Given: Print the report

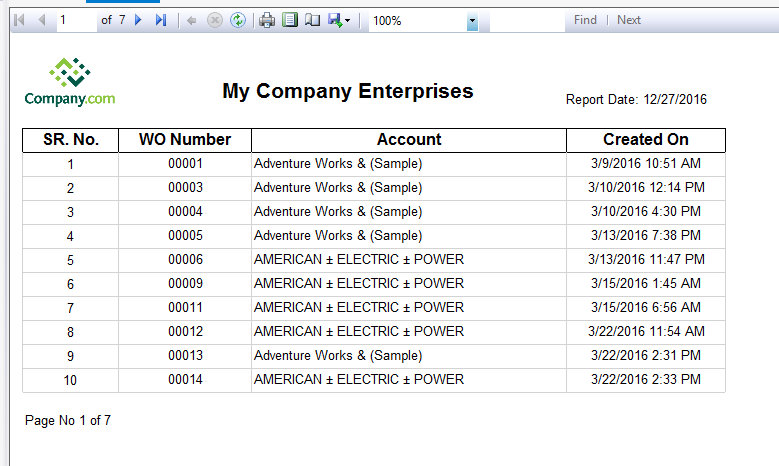Looking at the screenshot, I should (267, 20).
